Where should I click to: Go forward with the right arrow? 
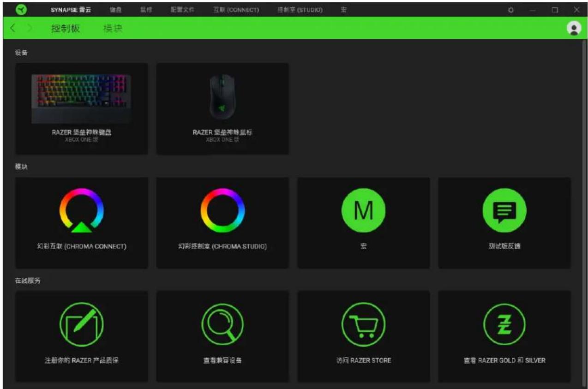30,29
